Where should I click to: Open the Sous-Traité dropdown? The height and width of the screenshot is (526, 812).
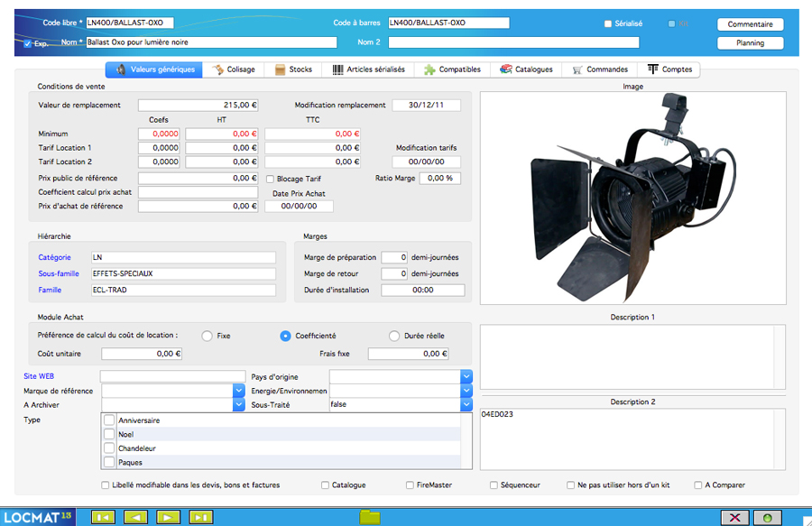(x=466, y=404)
